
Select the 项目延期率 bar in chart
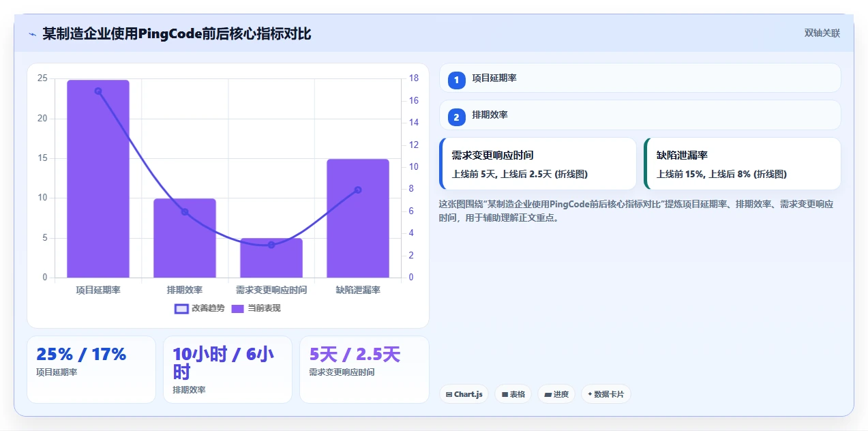(x=98, y=179)
